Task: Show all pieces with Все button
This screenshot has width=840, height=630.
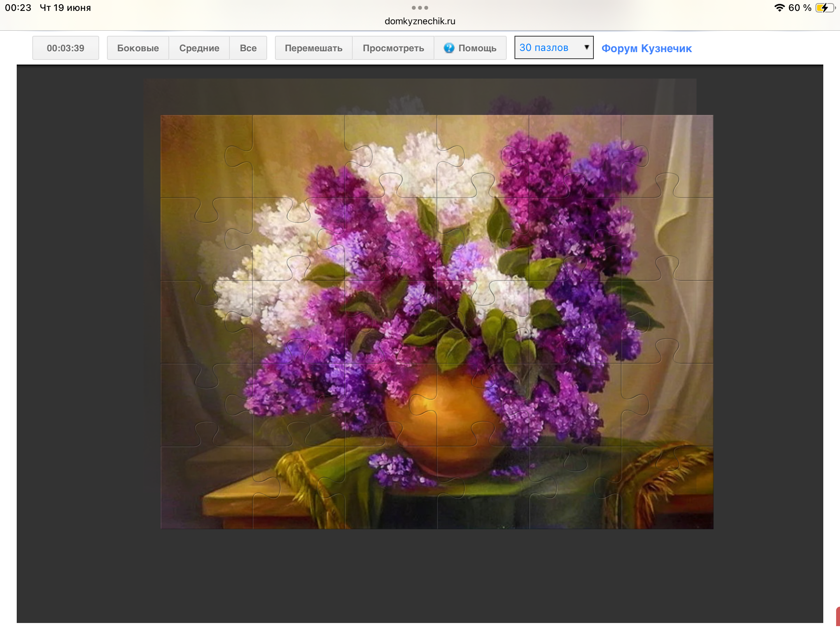Action: click(248, 48)
